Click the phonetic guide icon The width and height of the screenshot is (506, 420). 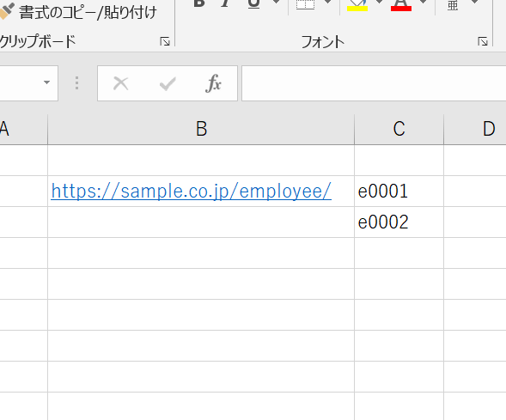click(x=453, y=5)
